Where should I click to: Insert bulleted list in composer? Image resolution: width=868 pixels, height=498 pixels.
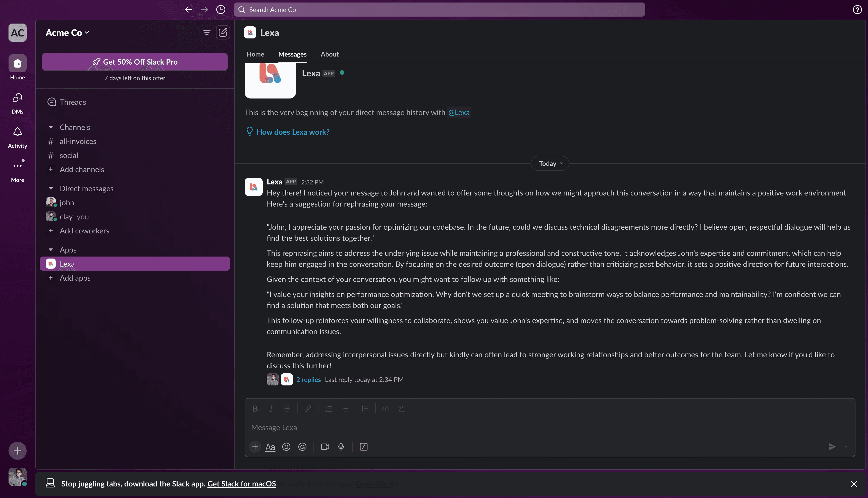(x=345, y=408)
